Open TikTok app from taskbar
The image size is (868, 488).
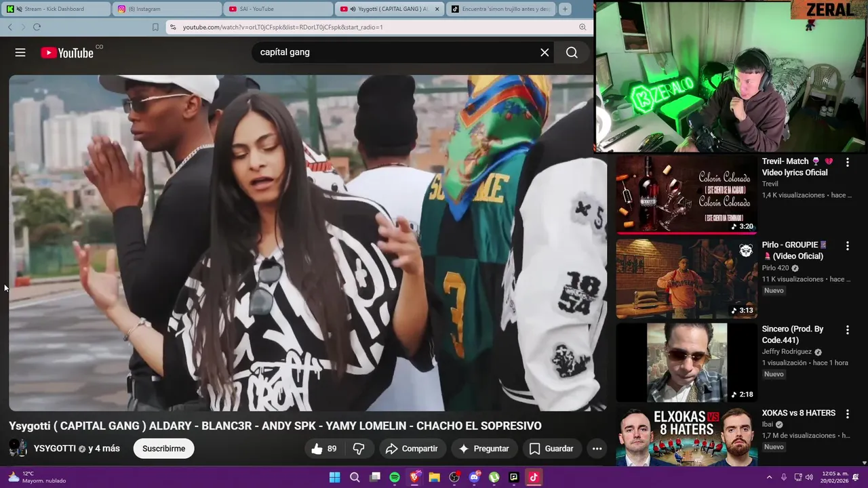534,477
